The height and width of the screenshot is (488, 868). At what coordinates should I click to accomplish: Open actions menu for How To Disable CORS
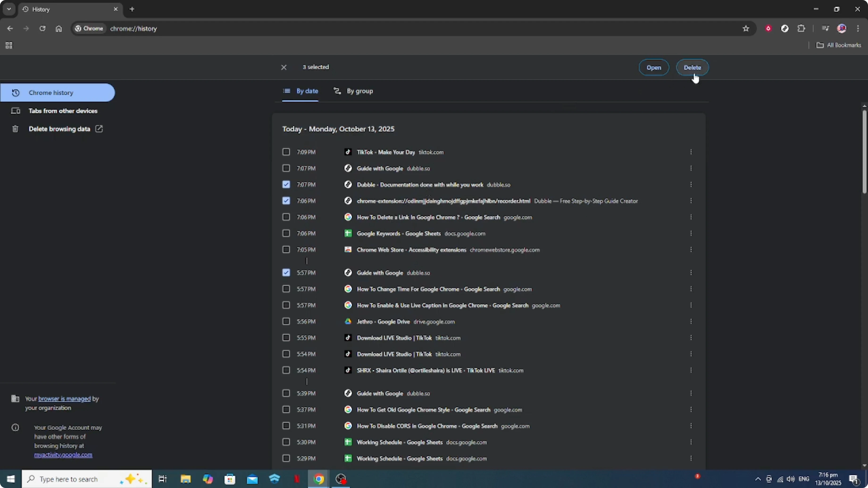coord(691,426)
